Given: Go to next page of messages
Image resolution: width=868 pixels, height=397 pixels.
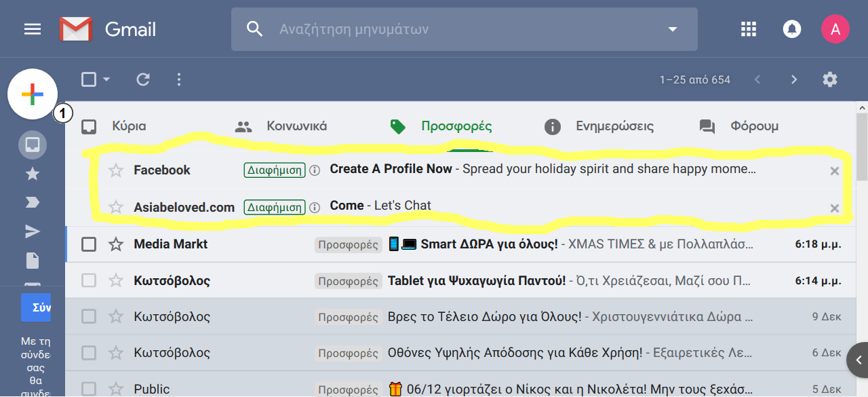Looking at the screenshot, I should [x=794, y=79].
